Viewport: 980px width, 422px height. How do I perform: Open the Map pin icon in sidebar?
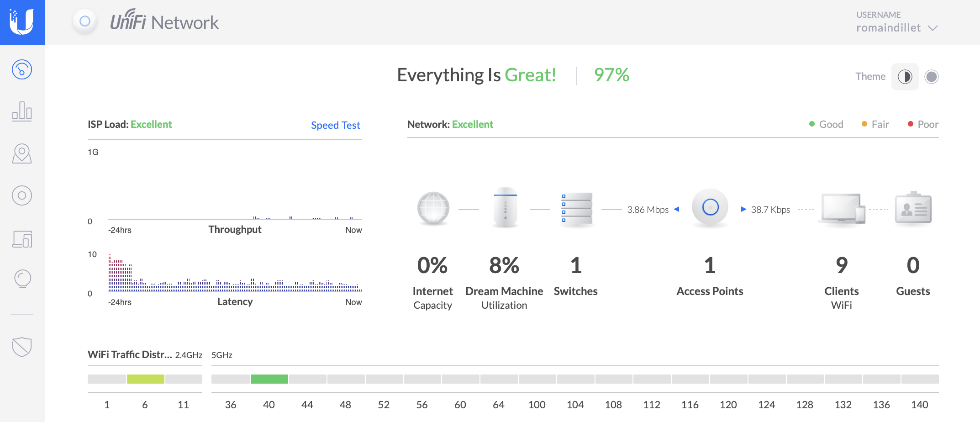click(x=22, y=153)
